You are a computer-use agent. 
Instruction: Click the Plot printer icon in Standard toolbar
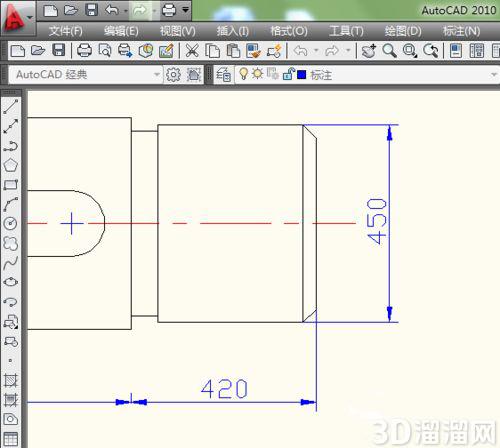(84, 51)
